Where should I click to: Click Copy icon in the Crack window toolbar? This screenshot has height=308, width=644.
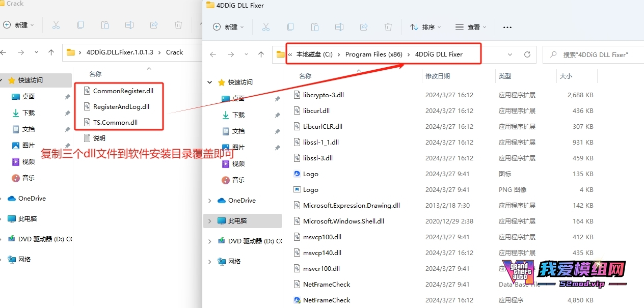[x=81, y=25]
